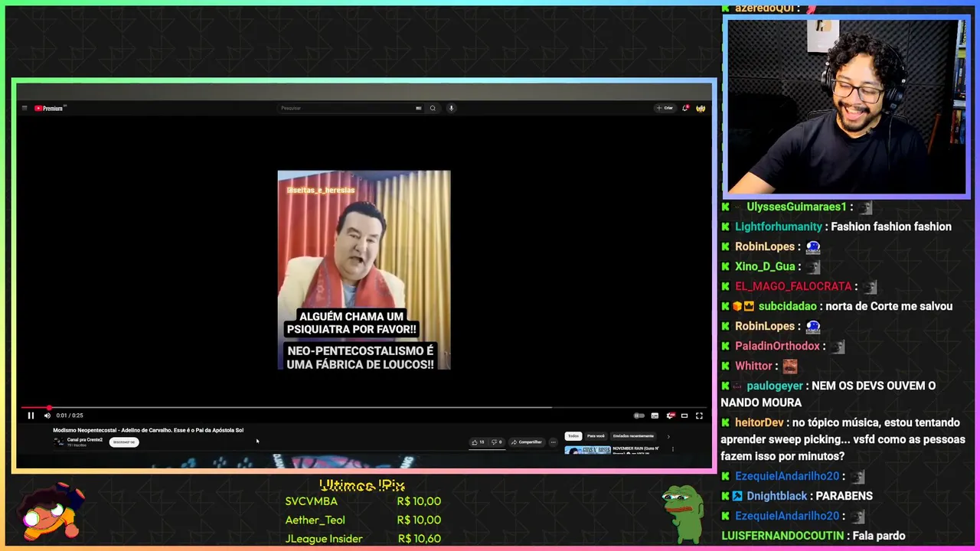Open the on-screen keyboard icon in search
This screenshot has height=551, width=980.
pos(419,108)
